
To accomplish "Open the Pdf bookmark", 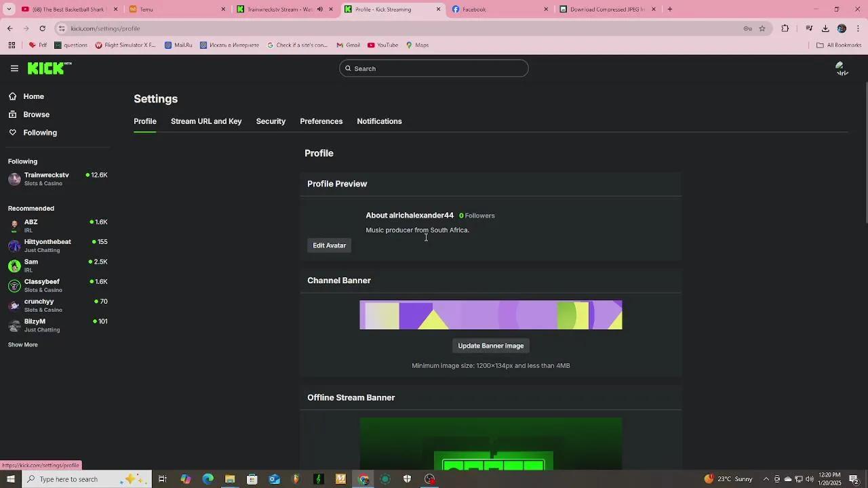I will pyautogui.click(x=38, y=45).
